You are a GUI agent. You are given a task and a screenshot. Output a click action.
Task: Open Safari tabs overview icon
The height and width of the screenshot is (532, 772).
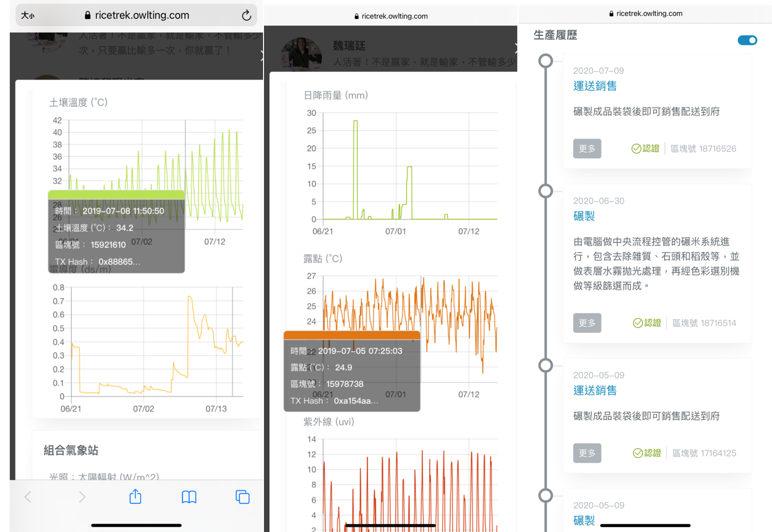(x=243, y=497)
